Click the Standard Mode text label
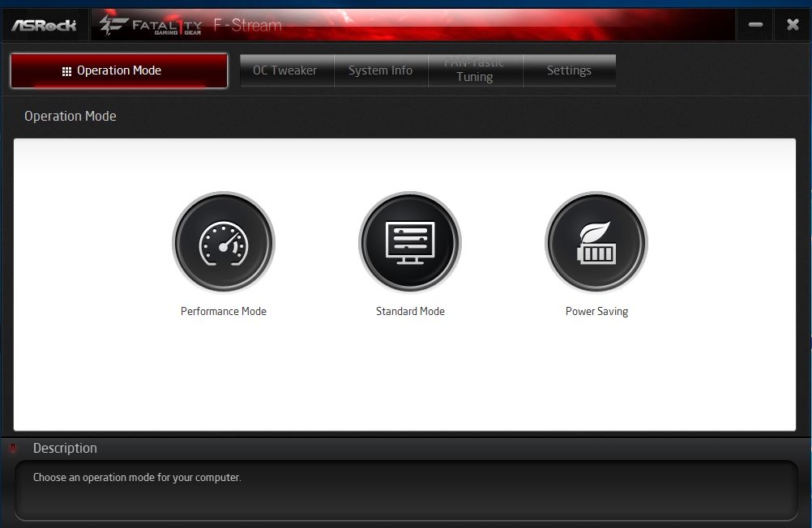Viewport: 812px width, 528px height. click(410, 311)
